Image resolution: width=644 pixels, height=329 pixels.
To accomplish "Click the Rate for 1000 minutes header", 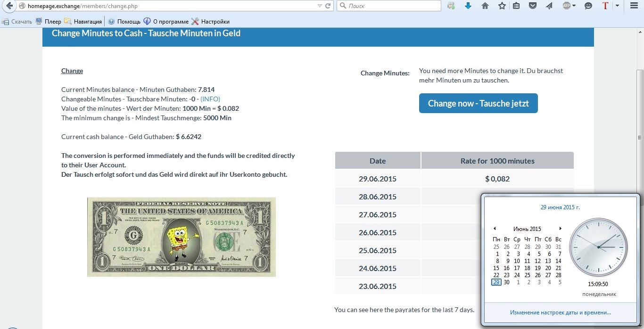I will click(497, 161).
